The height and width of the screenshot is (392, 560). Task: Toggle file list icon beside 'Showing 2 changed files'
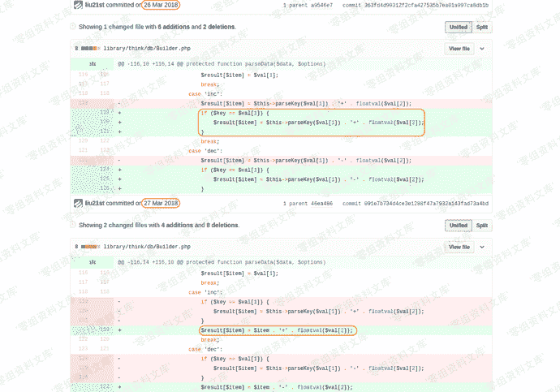point(73,225)
